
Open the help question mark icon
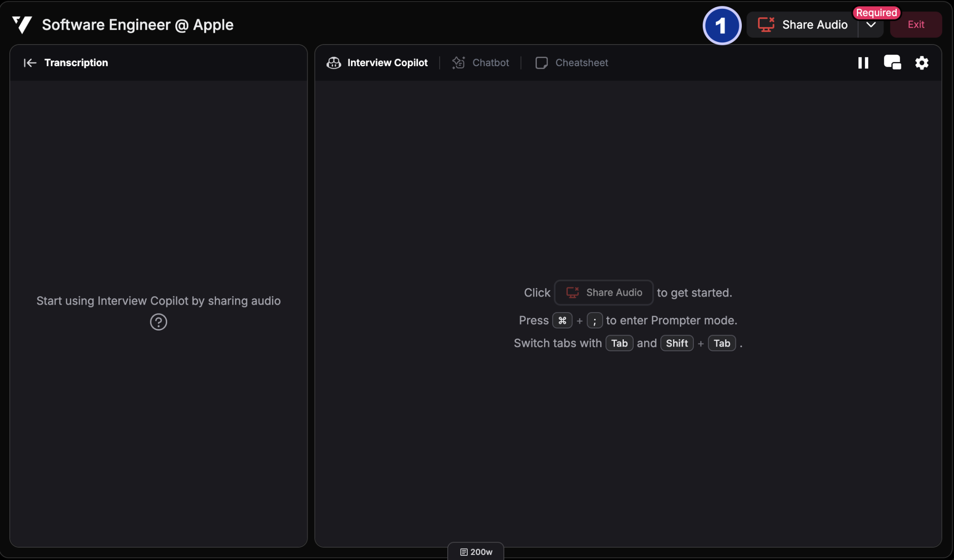pyautogui.click(x=158, y=322)
